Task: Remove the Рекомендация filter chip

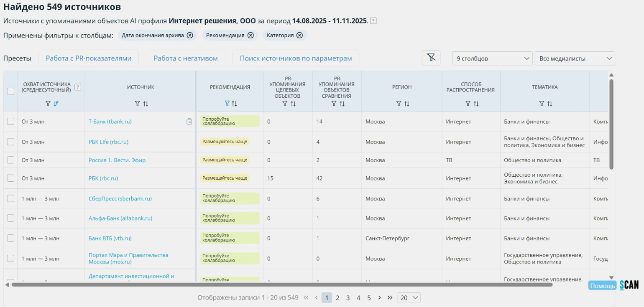Action: click(x=250, y=36)
